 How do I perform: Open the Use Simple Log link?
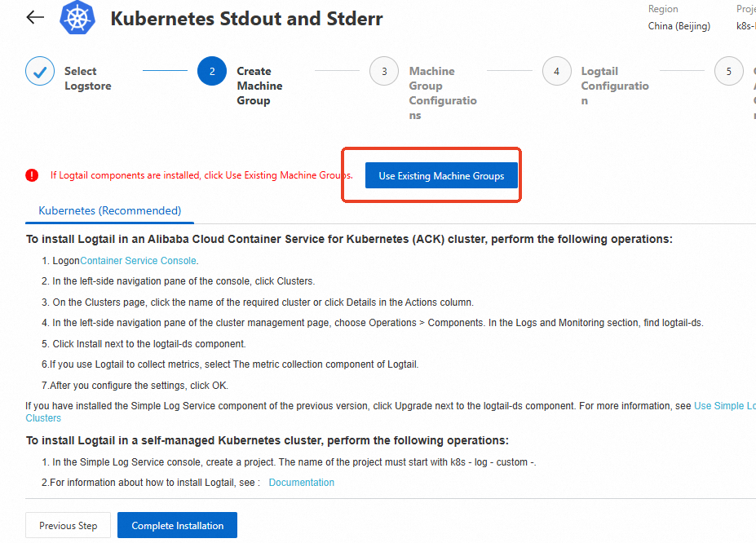pyautogui.click(x=724, y=405)
